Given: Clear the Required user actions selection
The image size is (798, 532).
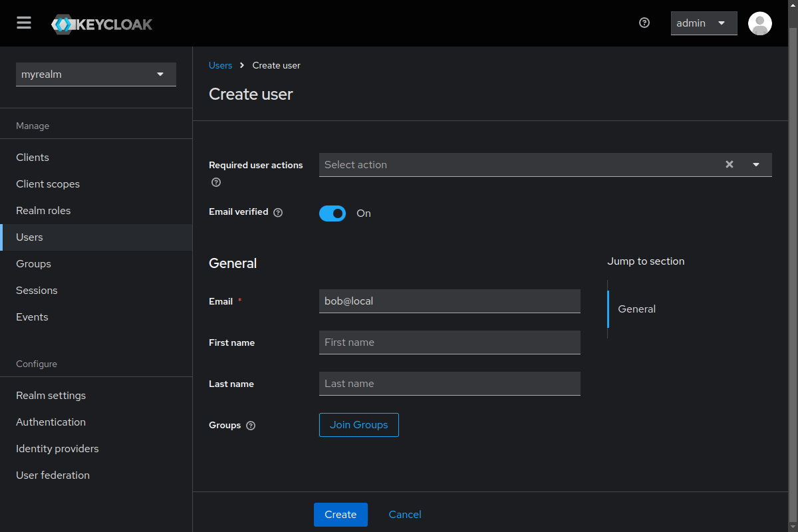Looking at the screenshot, I should (x=729, y=164).
